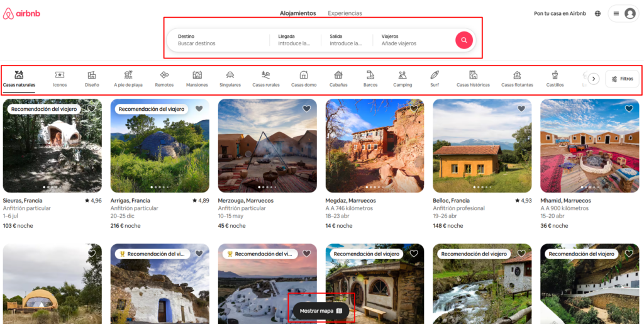Viewport: 644px width, 324px height.
Task: Select the Remotos category
Action: coord(164,79)
